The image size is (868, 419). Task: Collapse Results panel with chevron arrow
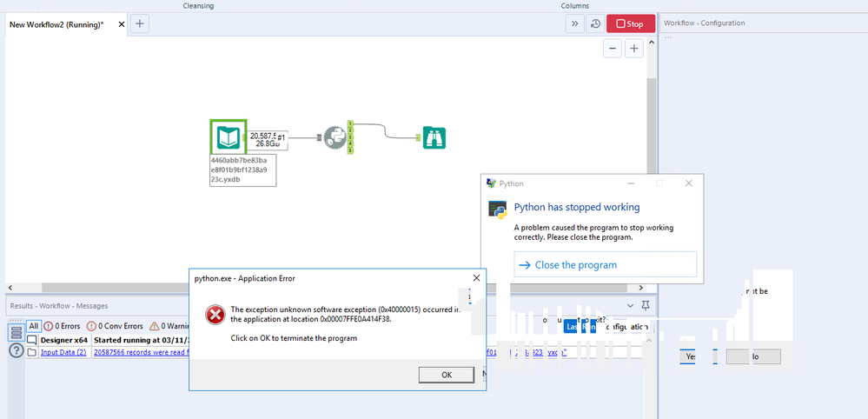coord(630,305)
